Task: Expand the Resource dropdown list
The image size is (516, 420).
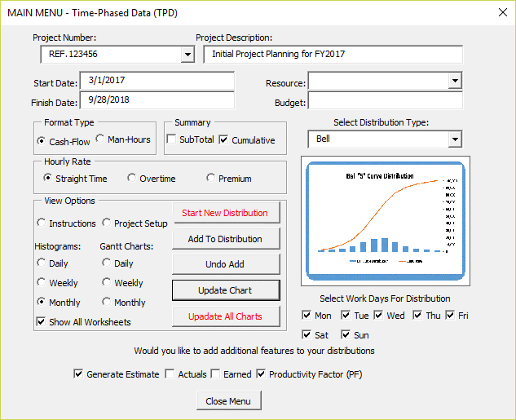Action: [x=455, y=82]
